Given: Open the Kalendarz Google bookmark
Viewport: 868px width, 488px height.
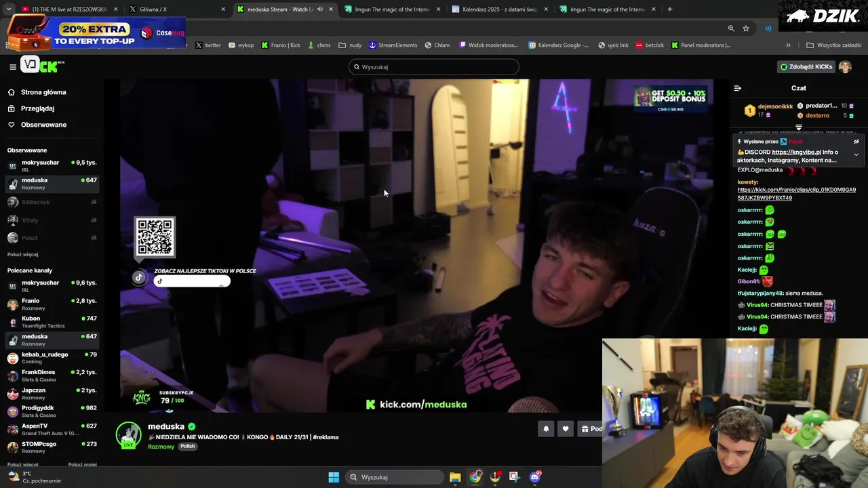Looking at the screenshot, I should point(558,45).
